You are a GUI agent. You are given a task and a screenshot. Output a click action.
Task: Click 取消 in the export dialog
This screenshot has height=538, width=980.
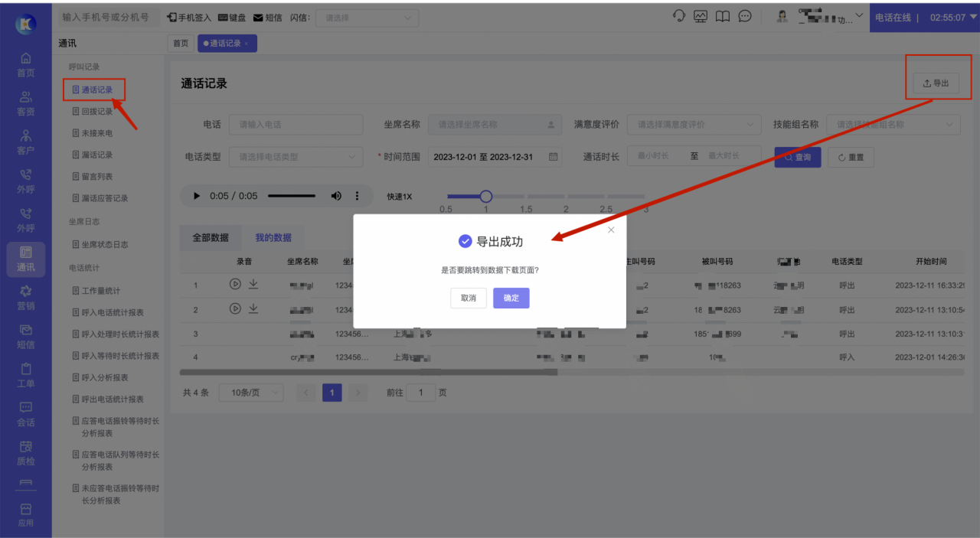click(x=469, y=298)
